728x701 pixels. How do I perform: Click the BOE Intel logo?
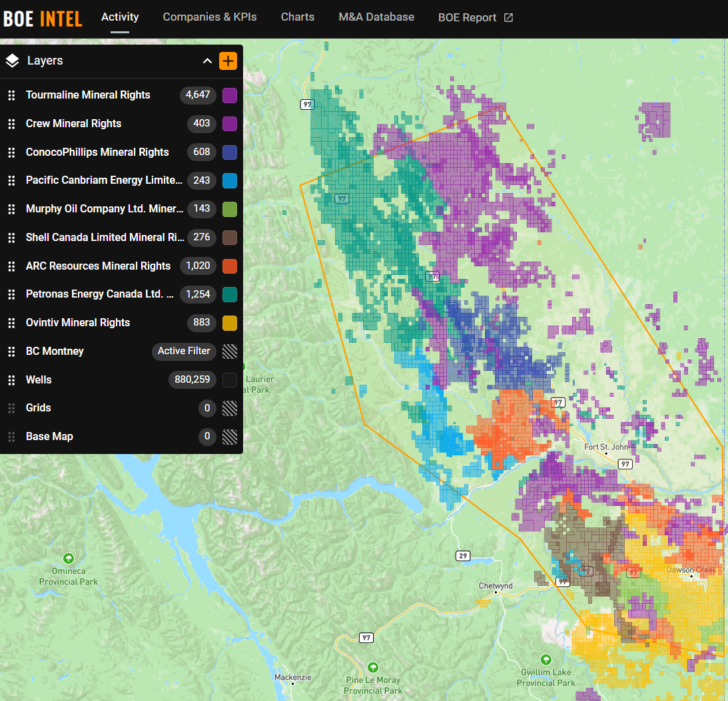43,19
